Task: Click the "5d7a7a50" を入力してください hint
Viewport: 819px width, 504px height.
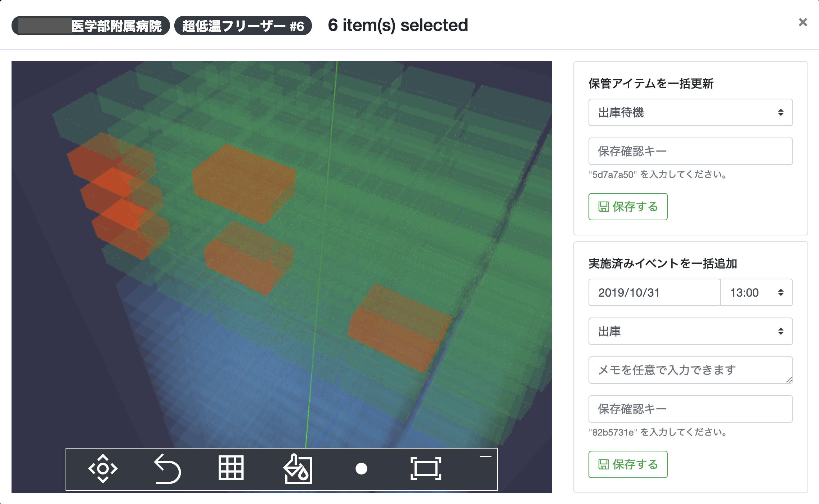Action: [658, 175]
